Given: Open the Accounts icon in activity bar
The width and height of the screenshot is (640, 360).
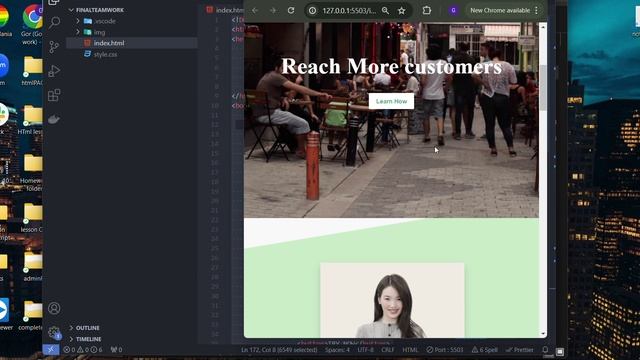Looking at the screenshot, I should click(x=54, y=308).
